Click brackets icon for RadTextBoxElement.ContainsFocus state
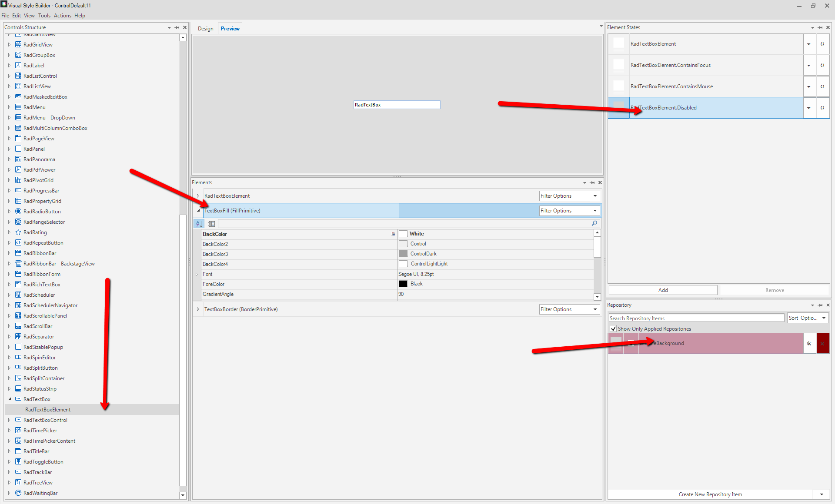Image resolution: width=835 pixels, height=504 pixels. [x=822, y=65]
